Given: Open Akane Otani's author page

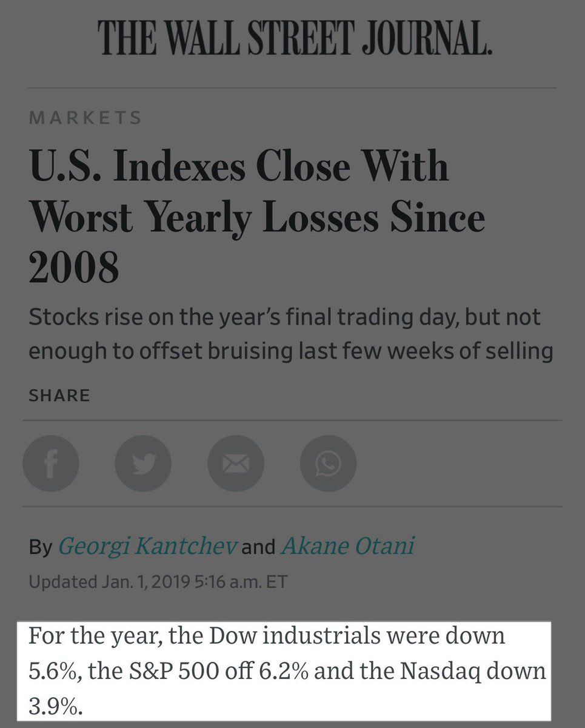Looking at the screenshot, I should coord(348,547).
